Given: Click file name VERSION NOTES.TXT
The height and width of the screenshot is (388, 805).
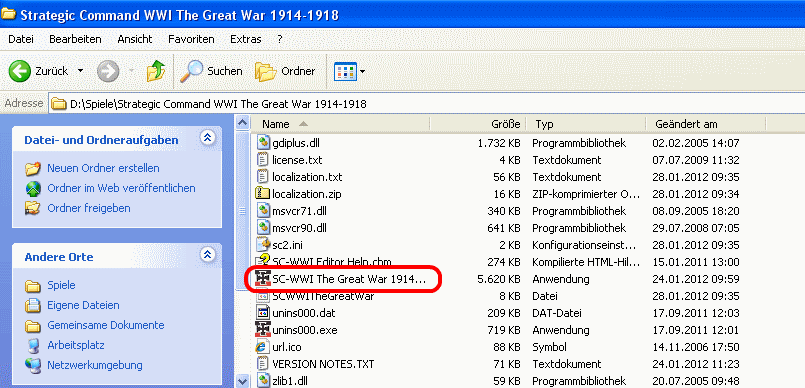Looking at the screenshot, I should coord(323,364).
